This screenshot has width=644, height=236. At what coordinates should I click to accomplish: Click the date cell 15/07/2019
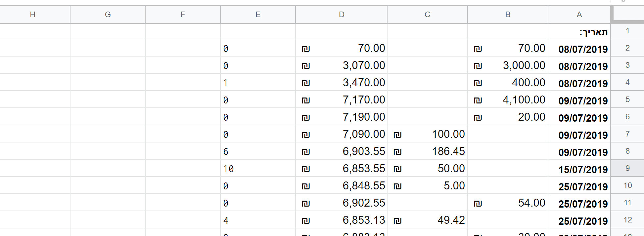coord(579,169)
